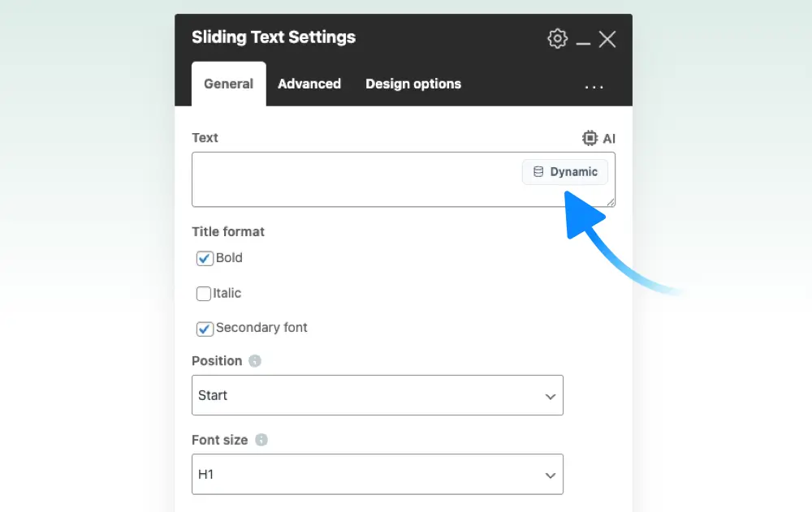Screen dimensions: 812x512
Task: Show the Font size info tooltip icon
Action: pos(261,440)
